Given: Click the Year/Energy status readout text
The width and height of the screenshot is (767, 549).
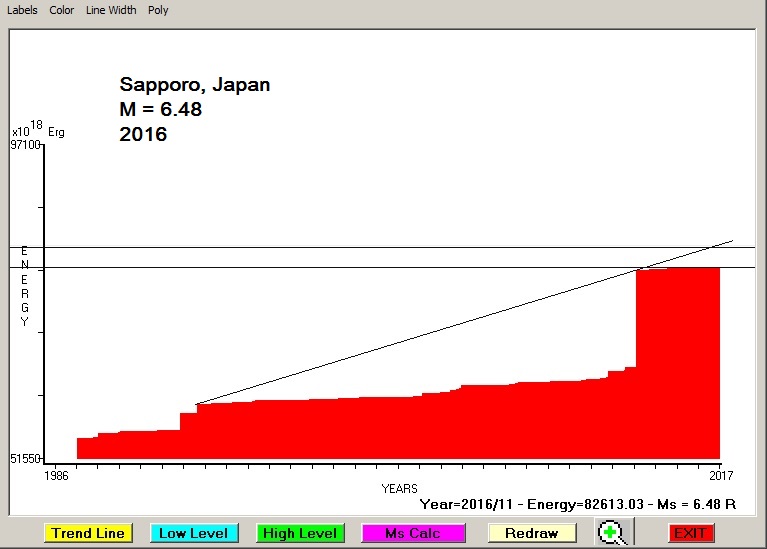Looking at the screenshot, I should (577, 505).
